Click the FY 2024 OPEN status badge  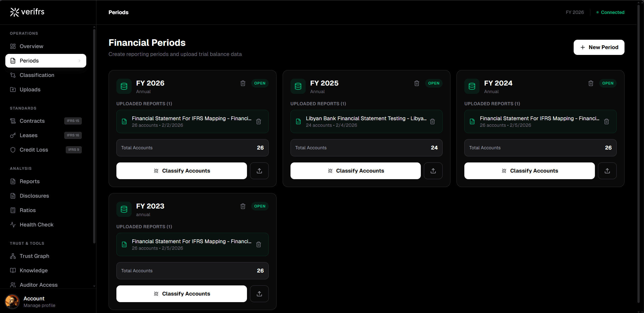pyautogui.click(x=608, y=83)
